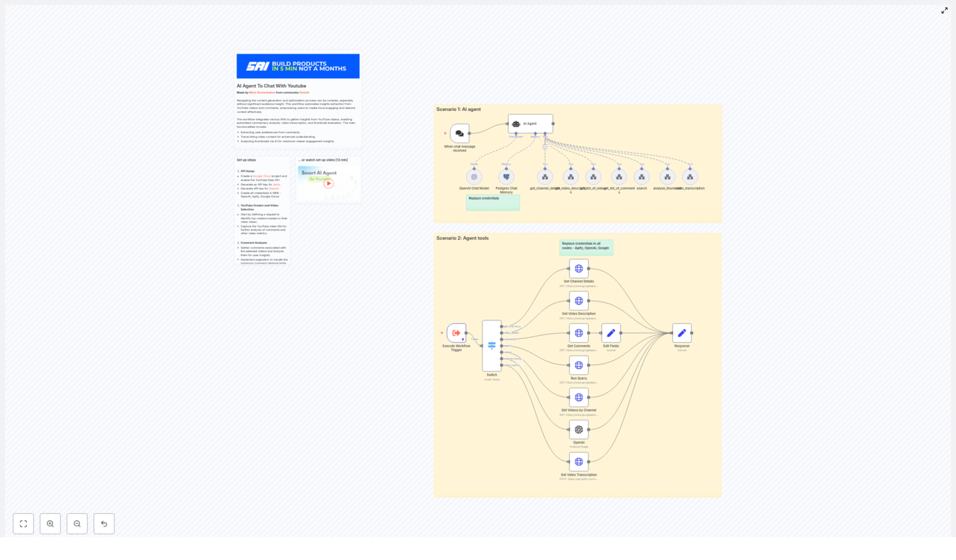Click the fit-to-view canvas button
The height and width of the screenshot is (560, 956).
[24, 524]
